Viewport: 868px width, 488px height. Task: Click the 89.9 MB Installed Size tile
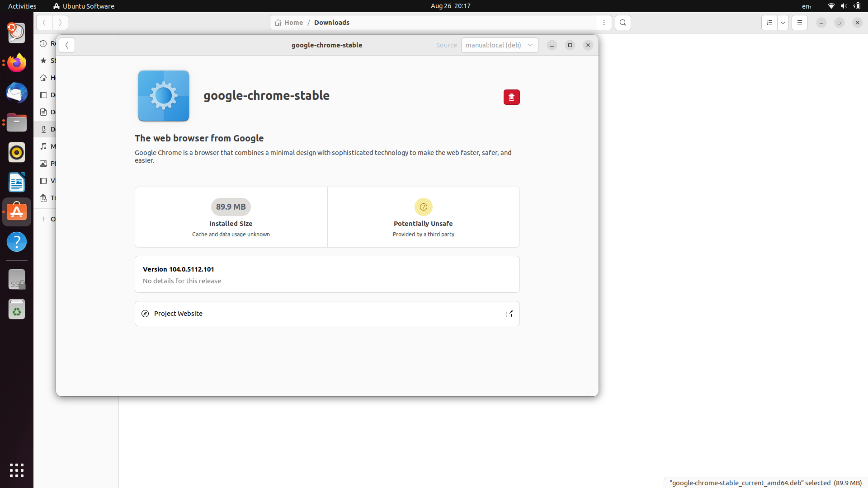231,217
